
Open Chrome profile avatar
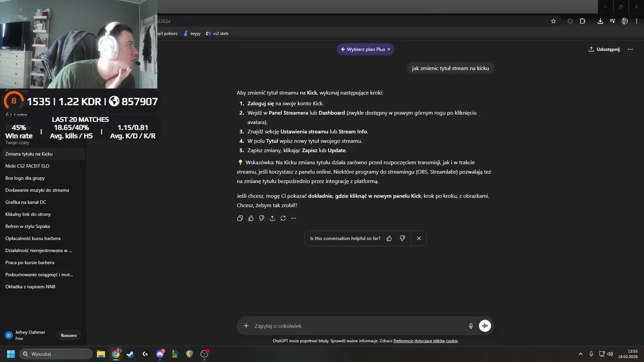(624, 21)
